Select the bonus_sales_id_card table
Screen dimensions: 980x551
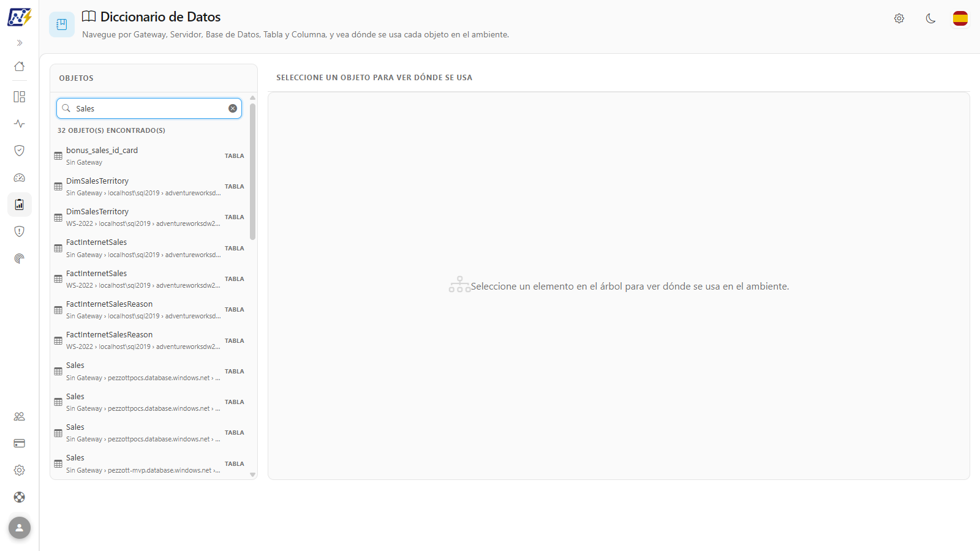(149, 156)
